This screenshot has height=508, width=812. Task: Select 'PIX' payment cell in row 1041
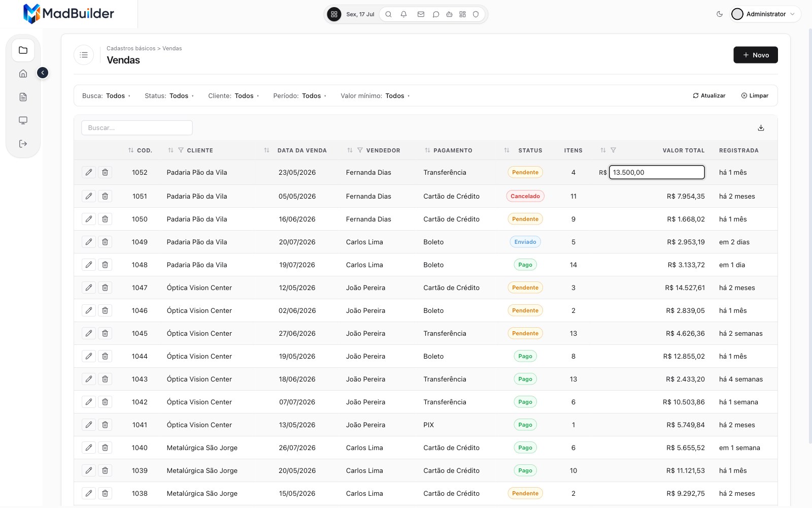(x=429, y=425)
